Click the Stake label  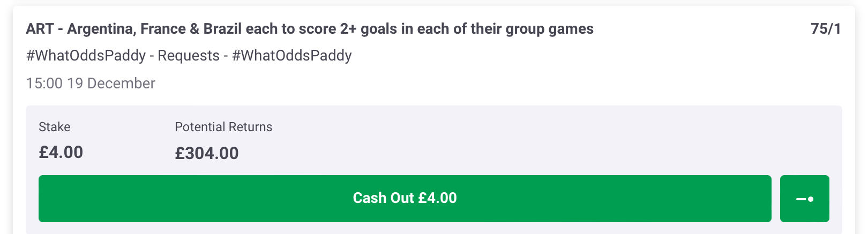[55, 127]
